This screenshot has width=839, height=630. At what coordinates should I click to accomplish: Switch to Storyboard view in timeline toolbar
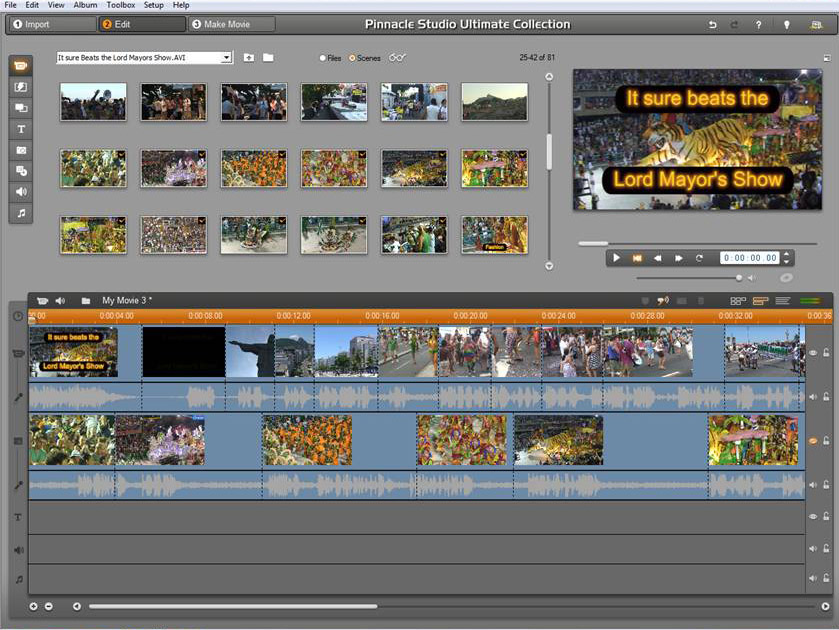[738, 300]
